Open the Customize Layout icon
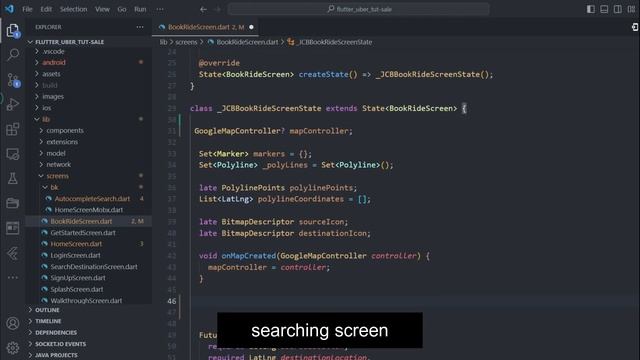640x360 pixels. tap(631, 9)
